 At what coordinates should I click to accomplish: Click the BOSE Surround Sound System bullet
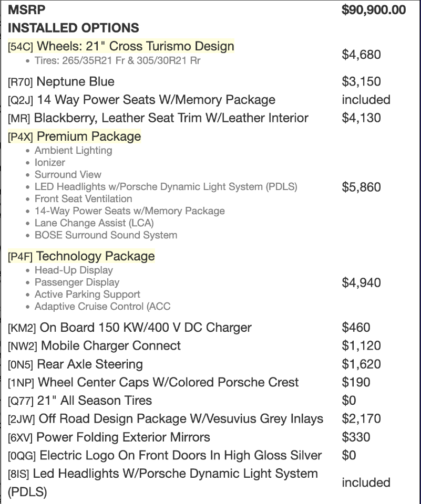pyautogui.click(x=106, y=235)
